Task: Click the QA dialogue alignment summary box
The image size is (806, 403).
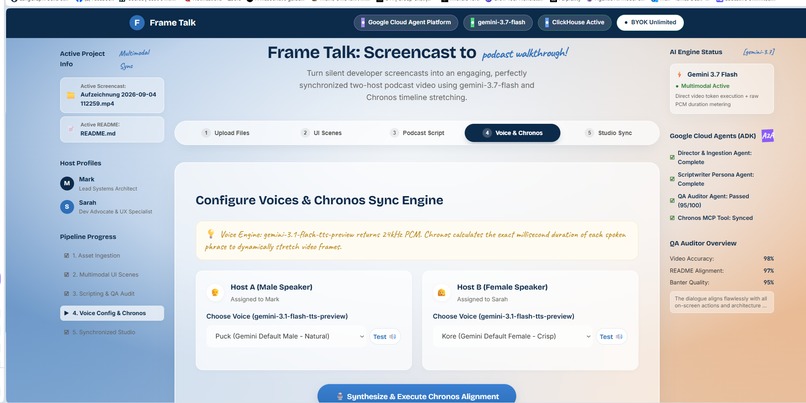Action: click(x=722, y=302)
